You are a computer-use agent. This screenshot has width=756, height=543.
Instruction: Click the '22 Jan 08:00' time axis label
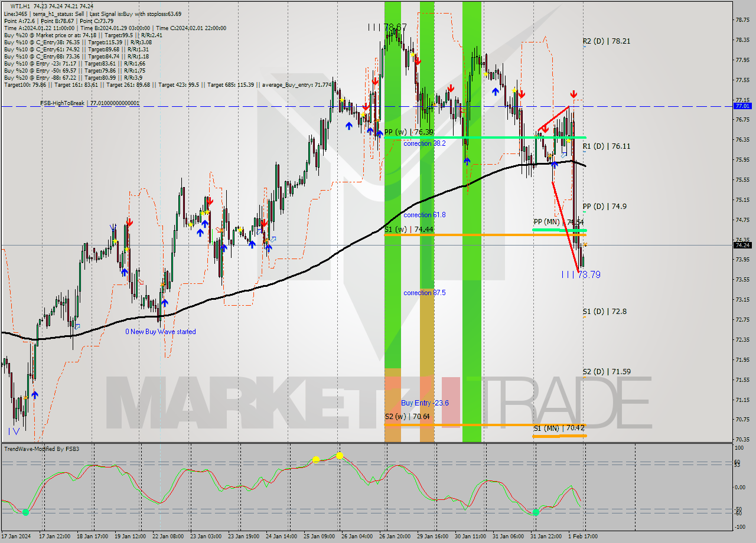tap(168, 537)
